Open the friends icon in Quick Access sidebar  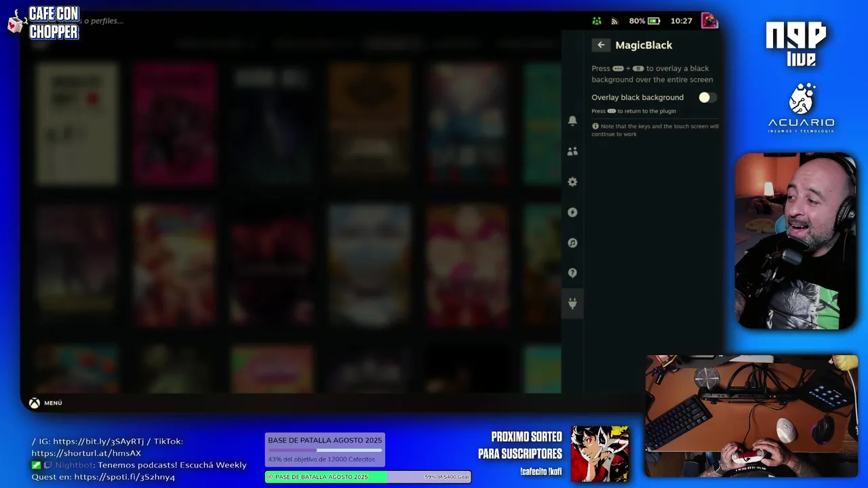click(x=572, y=152)
